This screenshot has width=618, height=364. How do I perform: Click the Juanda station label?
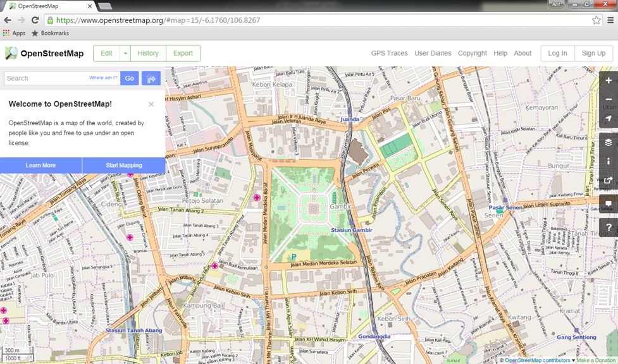350,119
